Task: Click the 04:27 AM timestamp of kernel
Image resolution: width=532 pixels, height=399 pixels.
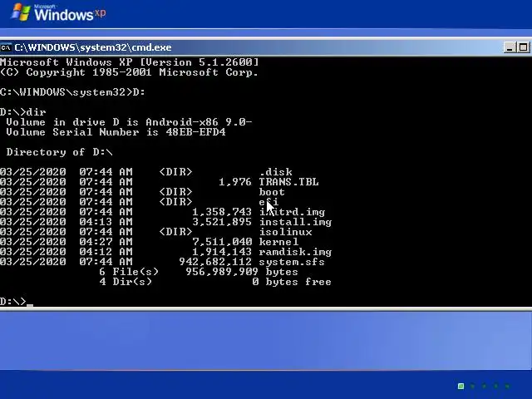Action: coord(106,242)
